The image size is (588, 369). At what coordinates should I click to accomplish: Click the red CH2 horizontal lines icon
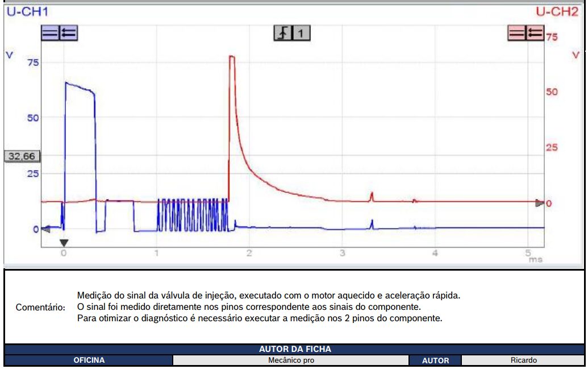pyautogui.click(x=516, y=34)
